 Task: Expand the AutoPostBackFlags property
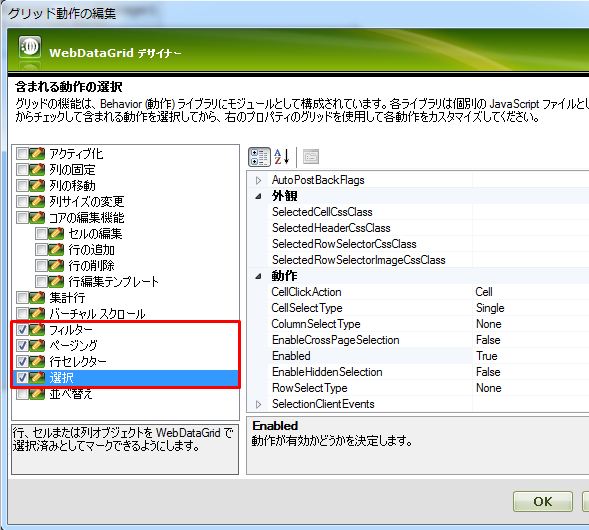[x=258, y=180]
